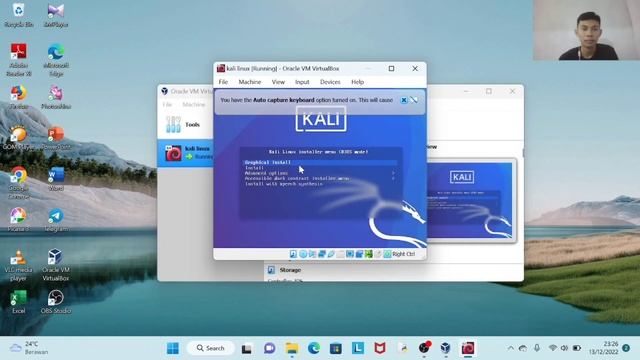
Task: Open Oracle VM VirtualBox desktop shortcut
Action: pos(56,265)
